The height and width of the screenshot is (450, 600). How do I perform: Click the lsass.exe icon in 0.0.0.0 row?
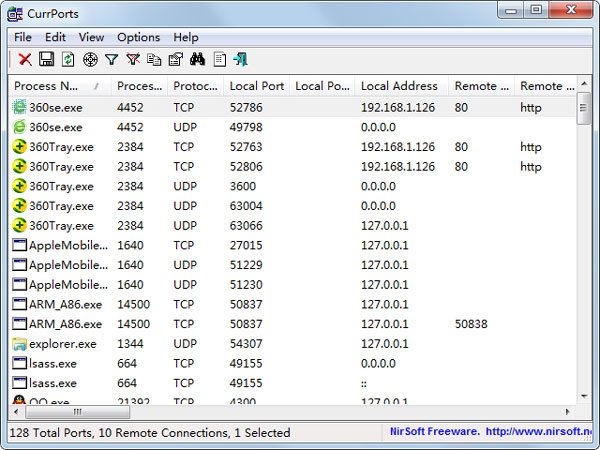click(x=20, y=363)
